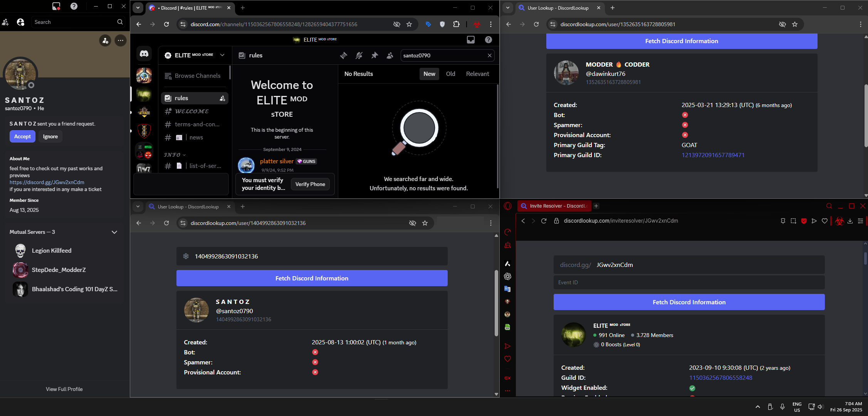Click the Search field in the Discord app
Viewport: 868px width, 416px height.
pyautogui.click(x=79, y=22)
